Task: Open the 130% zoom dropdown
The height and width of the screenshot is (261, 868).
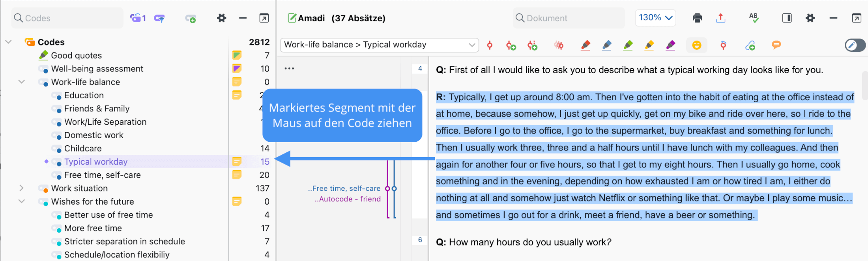Action: [x=655, y=18]
